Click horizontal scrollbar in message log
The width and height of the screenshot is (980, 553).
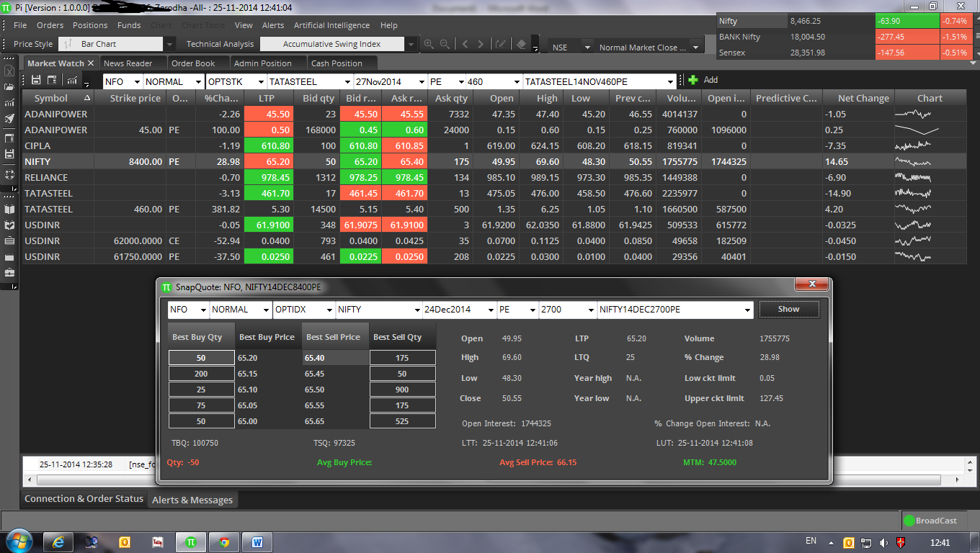pyautogui.click(x=488, y=479)
